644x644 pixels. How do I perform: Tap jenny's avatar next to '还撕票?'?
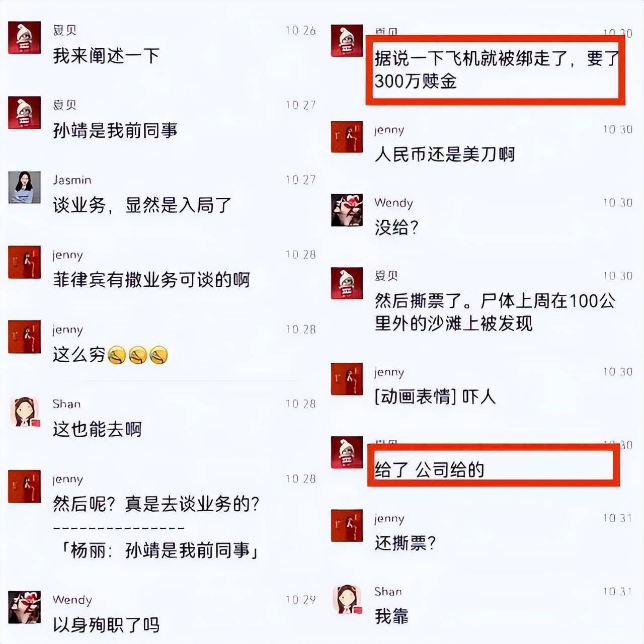[347, 526]
